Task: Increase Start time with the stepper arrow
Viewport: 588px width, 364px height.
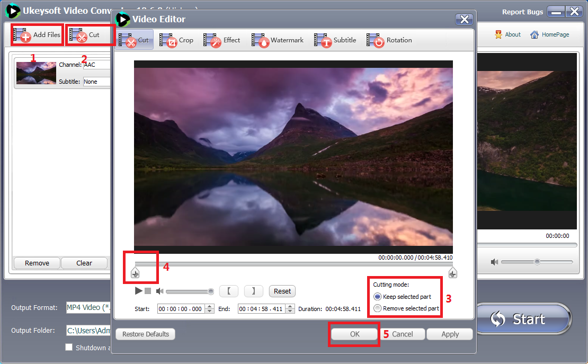Action: pos(210,306)
